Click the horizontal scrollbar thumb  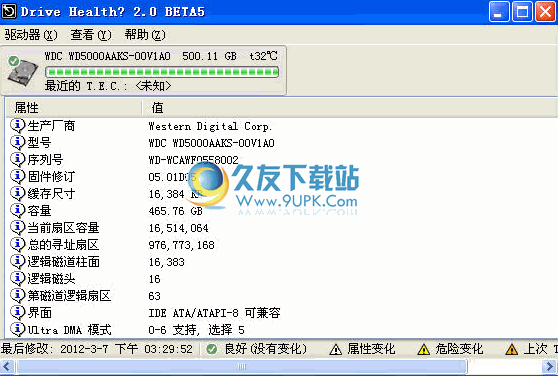pyautogui.click(x=242, y=366)
